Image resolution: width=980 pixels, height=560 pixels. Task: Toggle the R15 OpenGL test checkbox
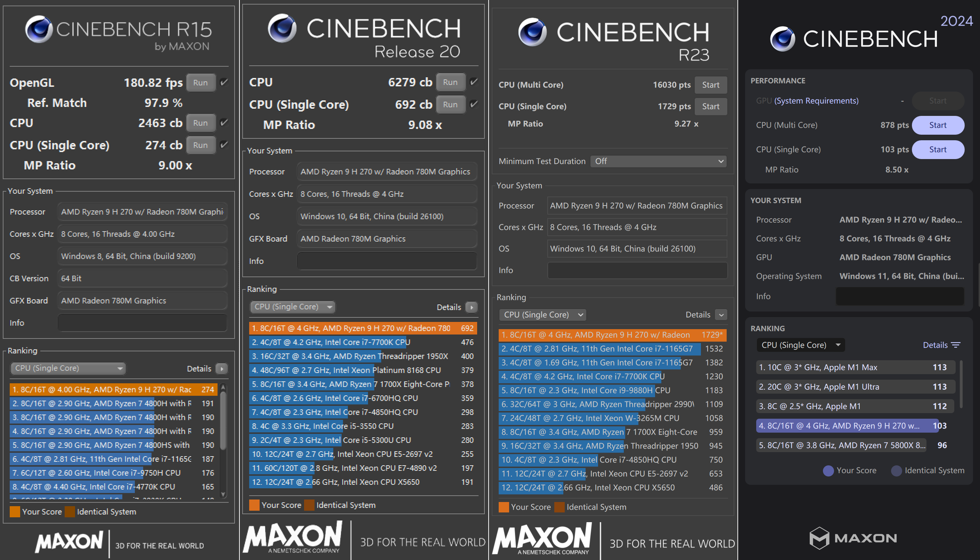point(224,82)
